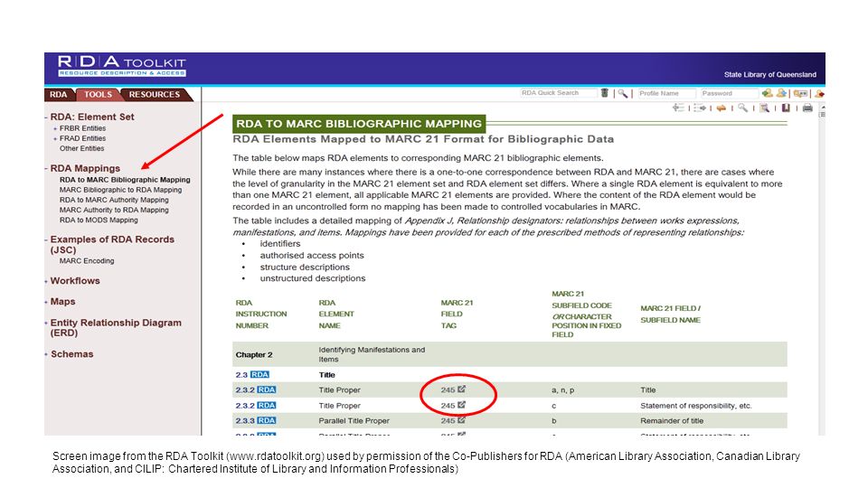Click the State Library of Queensland text
This screenshot has width=868, height=488.
770,75
